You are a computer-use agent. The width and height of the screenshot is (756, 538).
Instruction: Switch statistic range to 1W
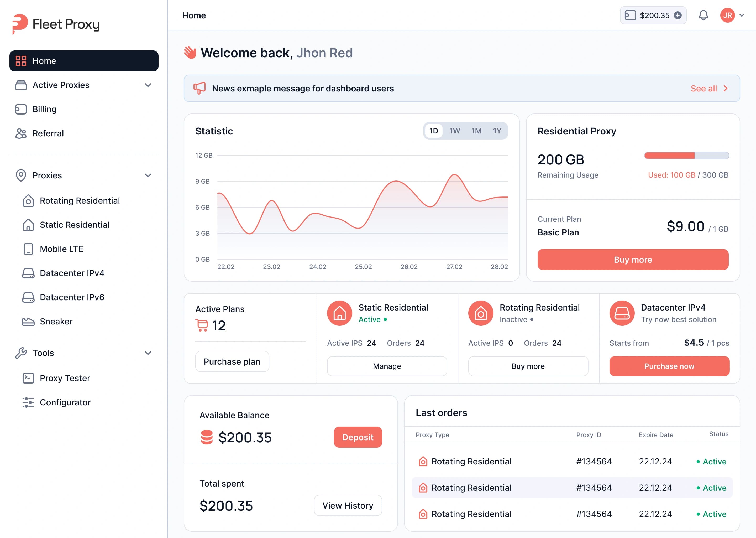[x=454, y=131]
